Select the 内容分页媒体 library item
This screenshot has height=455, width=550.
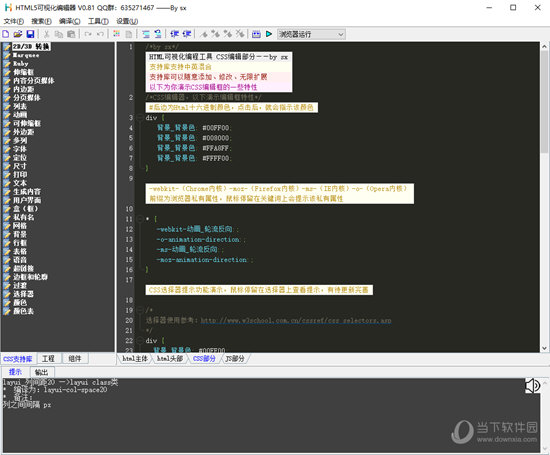tap(34, 81)
